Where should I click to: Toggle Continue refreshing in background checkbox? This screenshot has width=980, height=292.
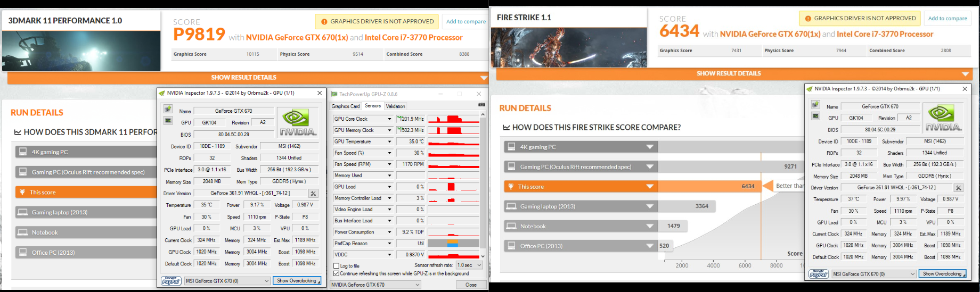click(336, 273)
